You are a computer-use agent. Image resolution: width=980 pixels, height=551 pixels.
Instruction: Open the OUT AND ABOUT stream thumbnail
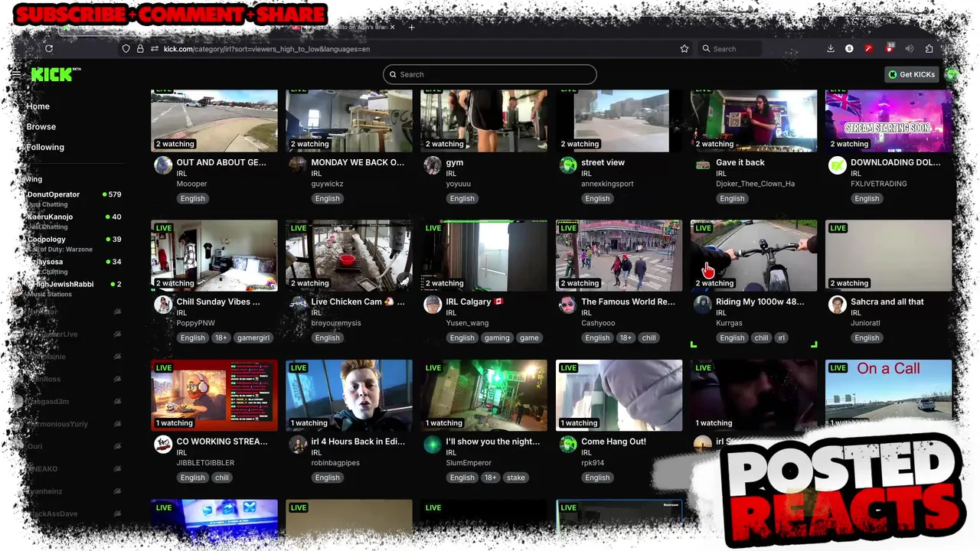214,121
